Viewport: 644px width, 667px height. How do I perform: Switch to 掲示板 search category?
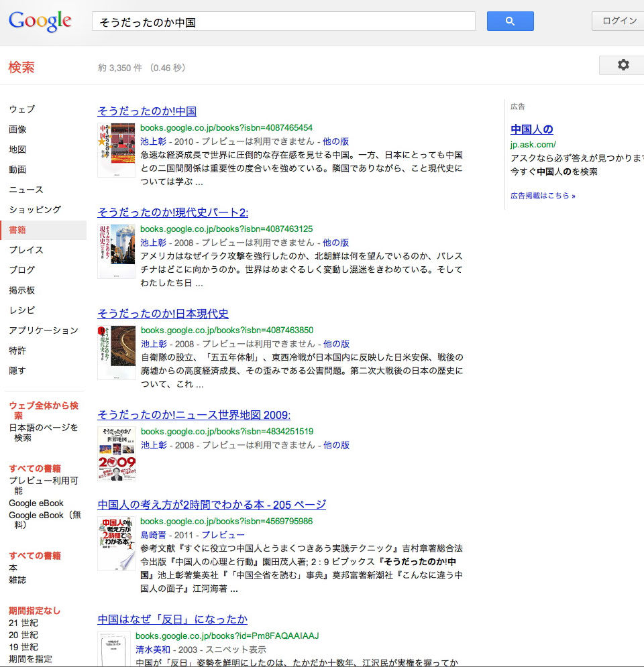click(21, 290)
